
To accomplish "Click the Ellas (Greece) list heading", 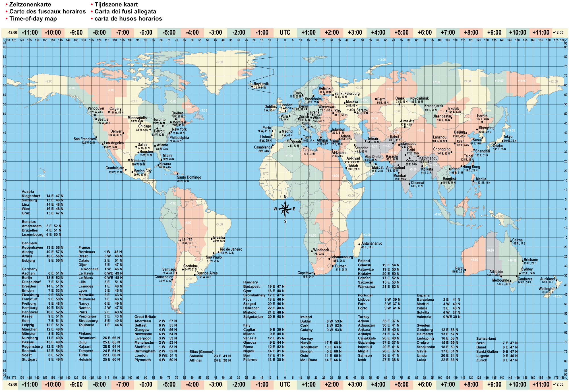I will coord(201,352).
